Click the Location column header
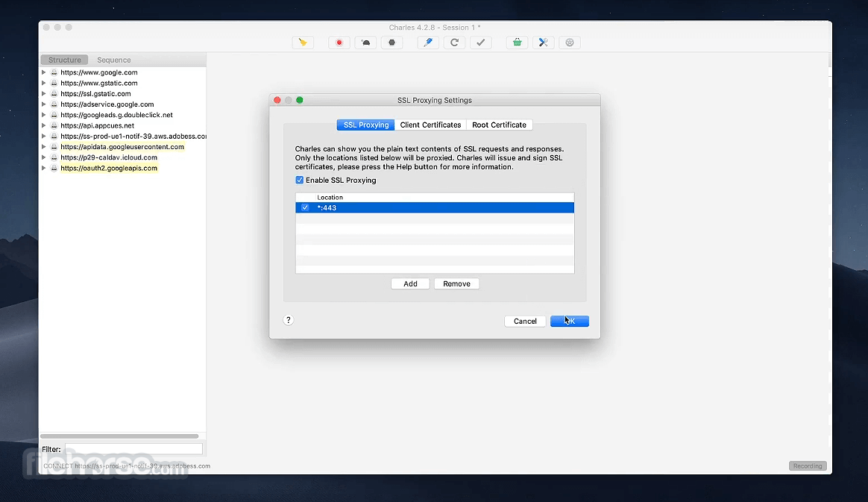Screen dimensions: 868x502 click(330, 197)
